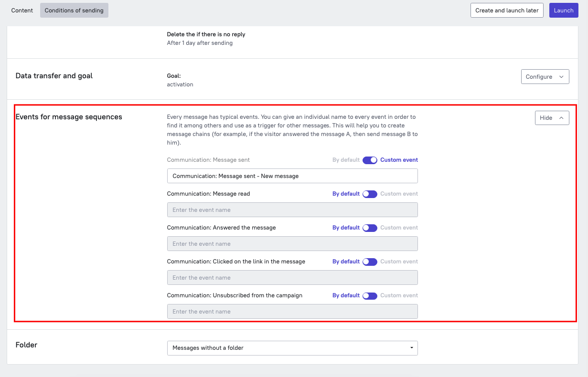
Task: Open the Conditions of sending tab
Action: point(74,10)
